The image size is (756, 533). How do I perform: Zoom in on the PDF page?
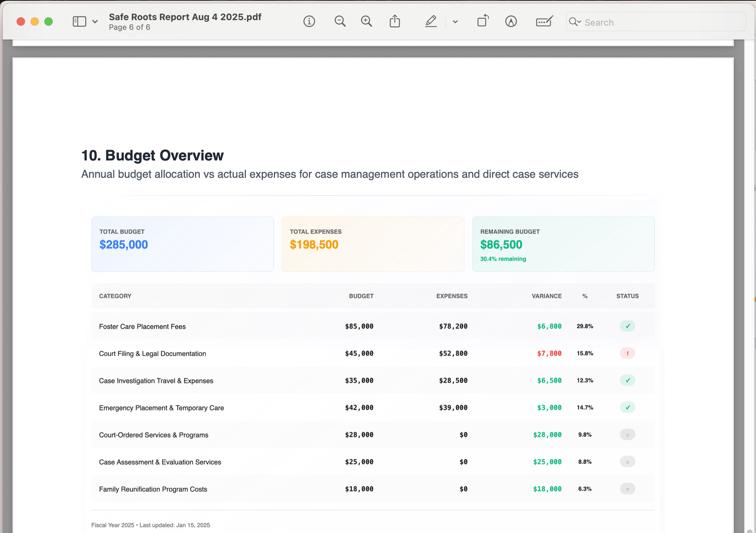(x=366, y=22)
